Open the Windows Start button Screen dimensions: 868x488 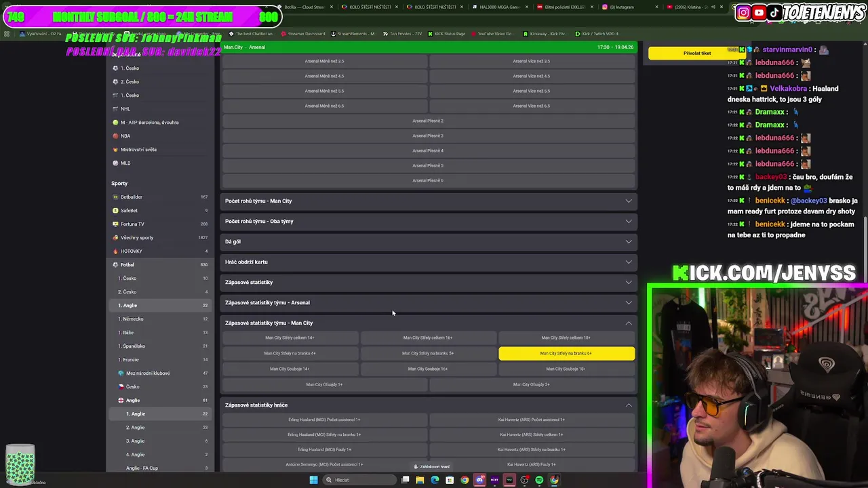click(313, 480)
